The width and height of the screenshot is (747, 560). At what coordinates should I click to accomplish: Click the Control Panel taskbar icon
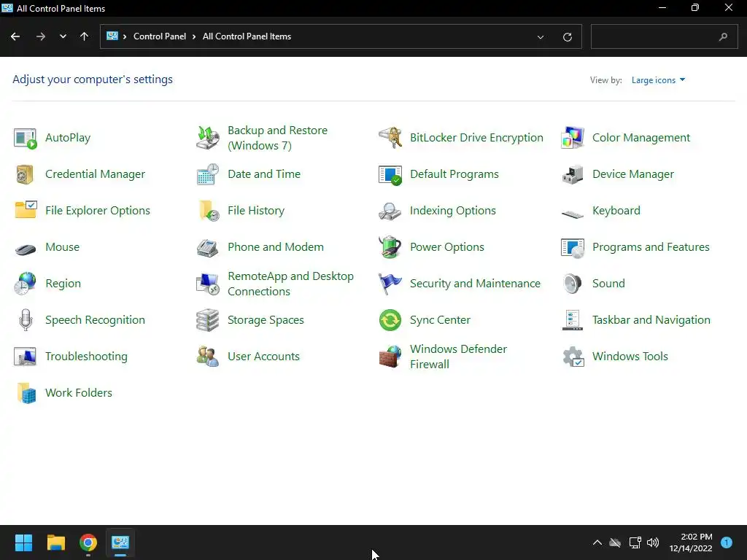point(120,542)
